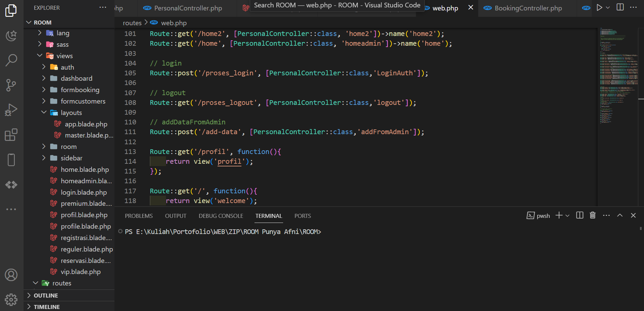The height and width of the screenshot is (311, 644).
Task: Open the DEBUG CONSOLE panel tab
Action: click(x=221, y=216)
